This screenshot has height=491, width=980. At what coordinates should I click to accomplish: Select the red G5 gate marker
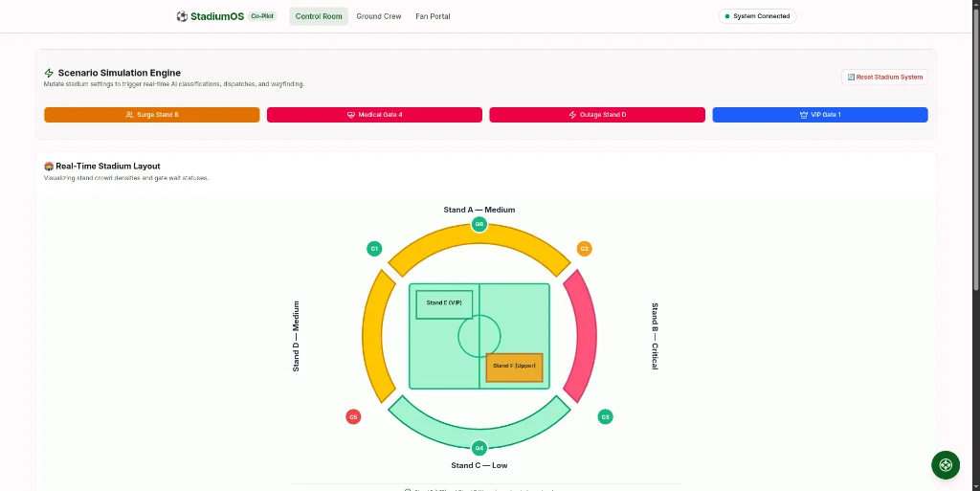tap(353, 416)
